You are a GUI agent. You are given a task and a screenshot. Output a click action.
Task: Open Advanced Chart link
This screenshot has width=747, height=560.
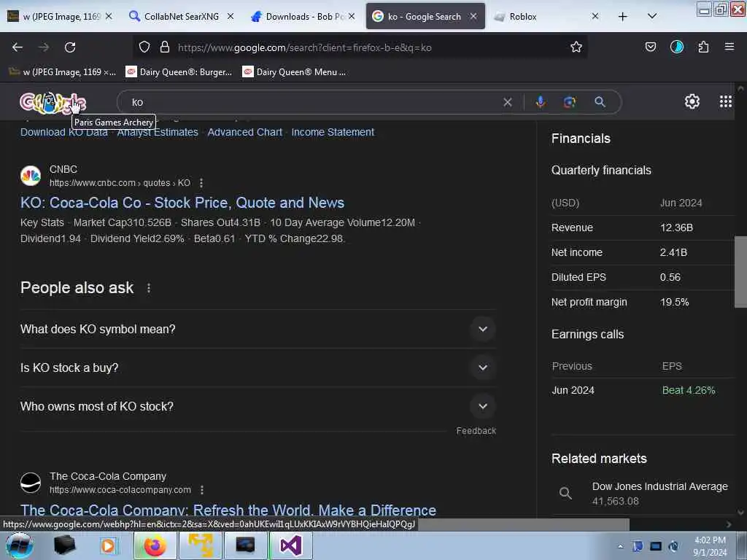coord(245,133)
